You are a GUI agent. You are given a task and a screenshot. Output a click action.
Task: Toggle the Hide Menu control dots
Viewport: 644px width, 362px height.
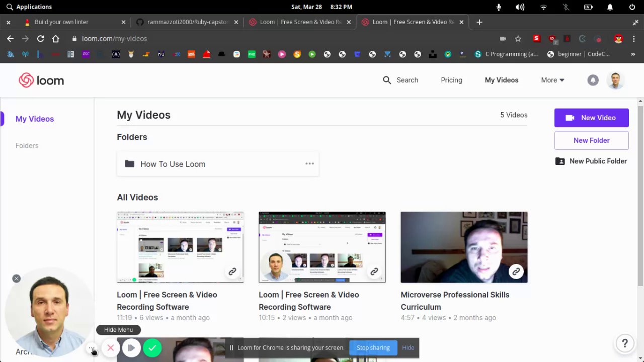(91, 348)
